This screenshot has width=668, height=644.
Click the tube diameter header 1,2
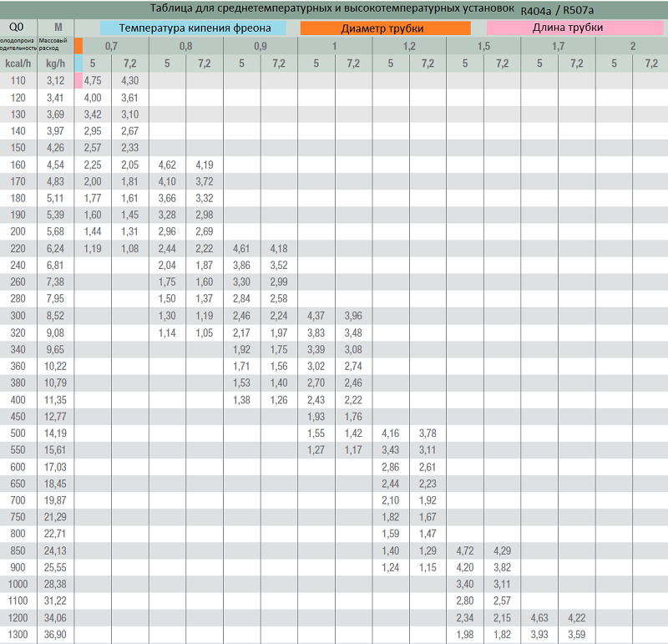pos(409,46)
